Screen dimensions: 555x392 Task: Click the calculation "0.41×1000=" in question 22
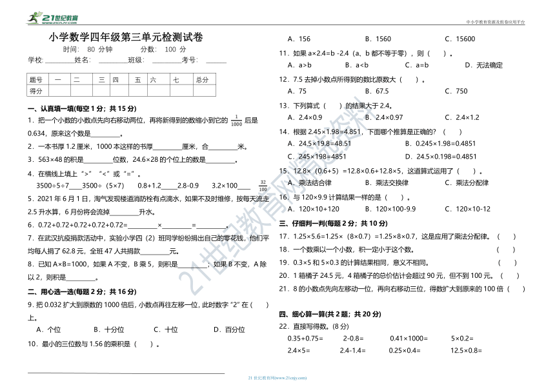pos(409,338)
